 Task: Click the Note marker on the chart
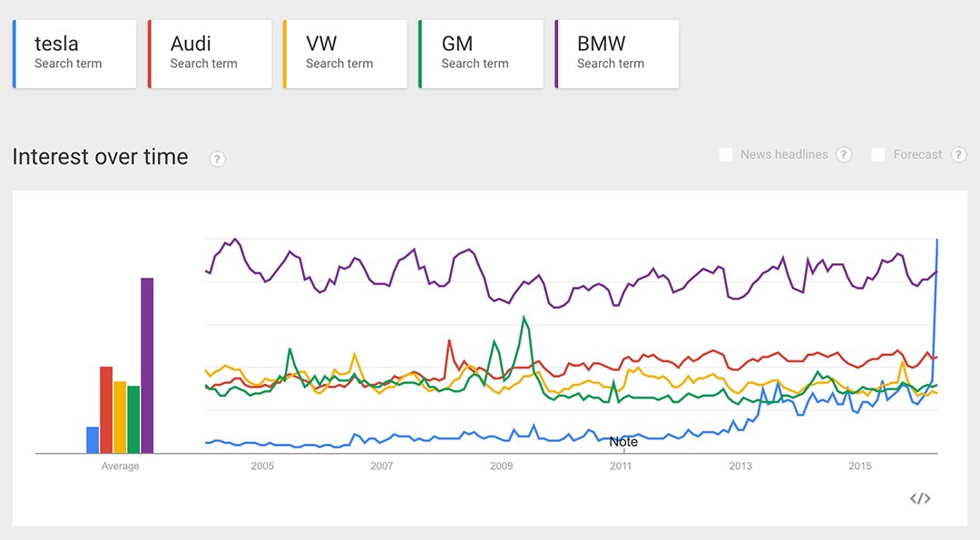623,442
